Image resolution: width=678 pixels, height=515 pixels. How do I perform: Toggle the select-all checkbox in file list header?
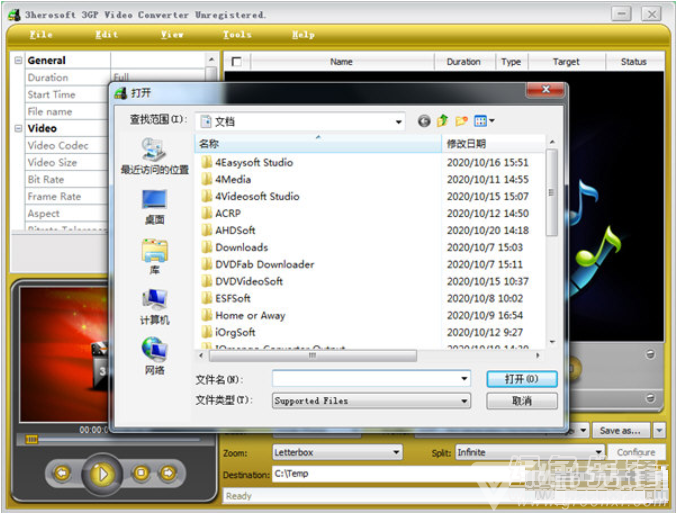(237, 62)
